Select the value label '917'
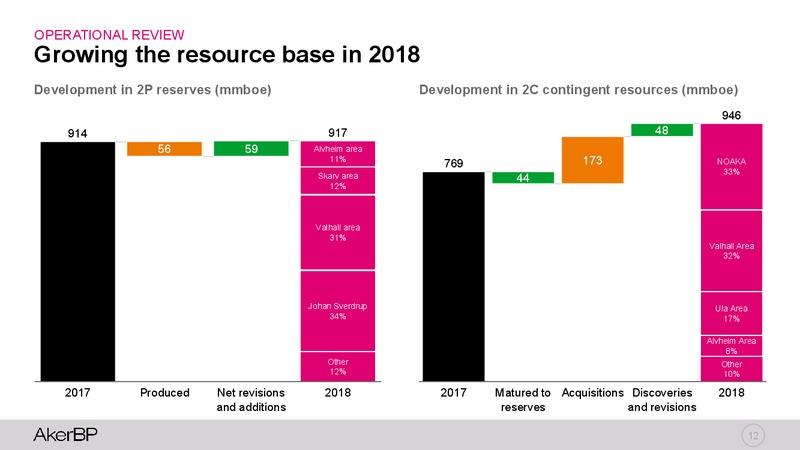 point(338,133)
